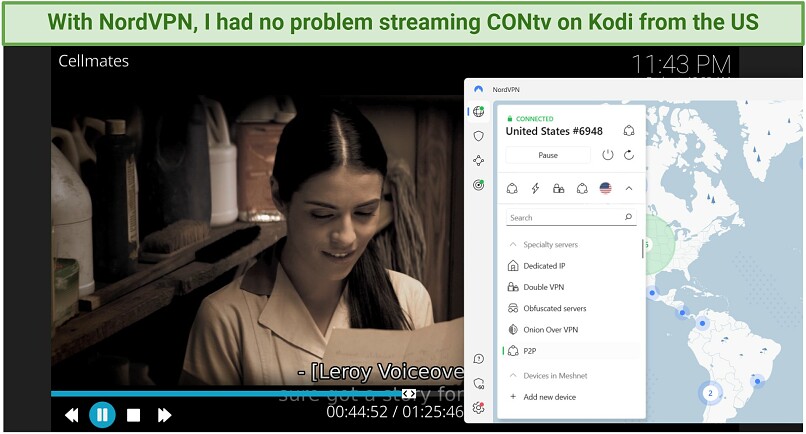Click the Pause button in NordVPN
Image resolution: width=806 pixels, height=434 pixels.
(x=548, y=155)
